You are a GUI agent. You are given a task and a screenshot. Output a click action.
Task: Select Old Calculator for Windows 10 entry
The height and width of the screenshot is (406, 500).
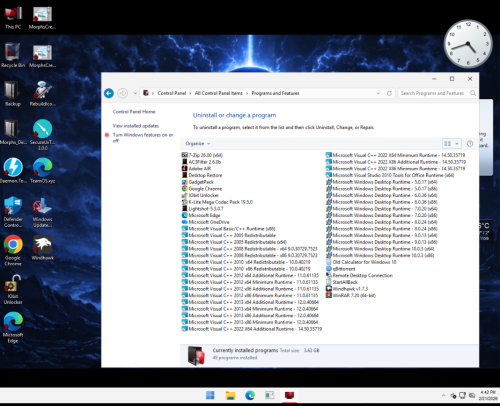(361, 262)
